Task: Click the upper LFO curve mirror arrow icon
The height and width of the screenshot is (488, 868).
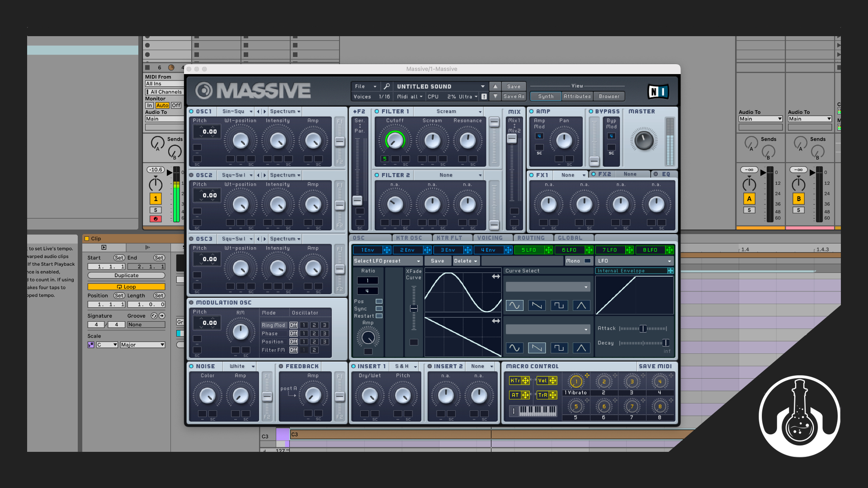Action: pyautogui.click(x=496, y=277)
